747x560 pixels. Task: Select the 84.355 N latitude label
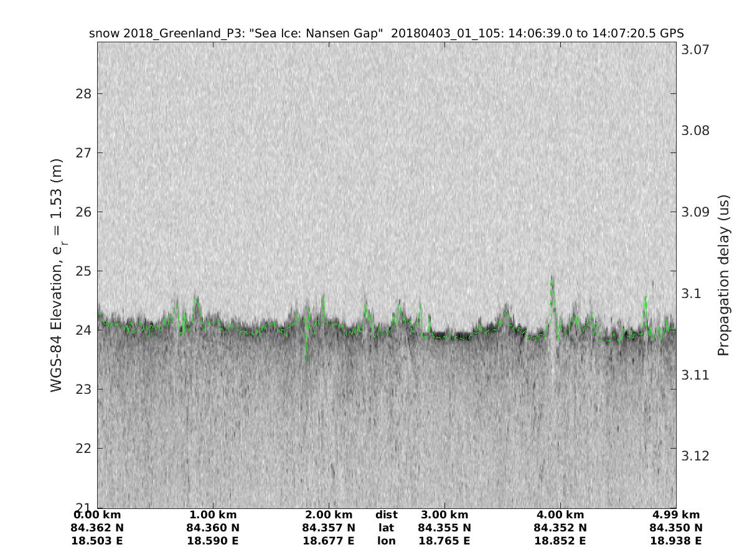pyautogui.click(x=444, y=528)
